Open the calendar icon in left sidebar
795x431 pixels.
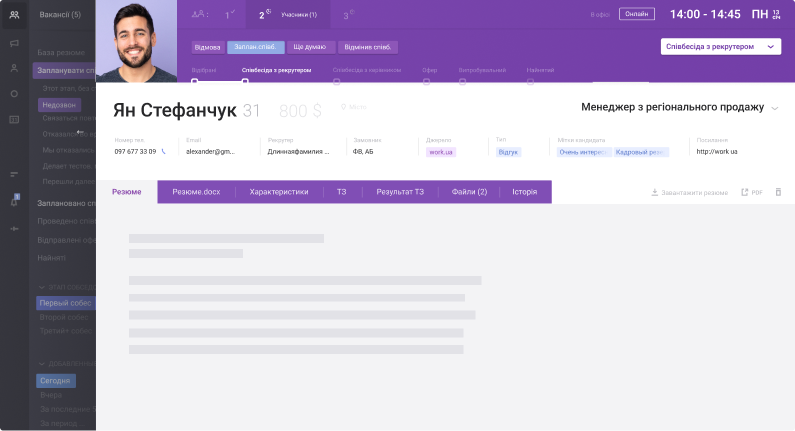click(14, 120)
